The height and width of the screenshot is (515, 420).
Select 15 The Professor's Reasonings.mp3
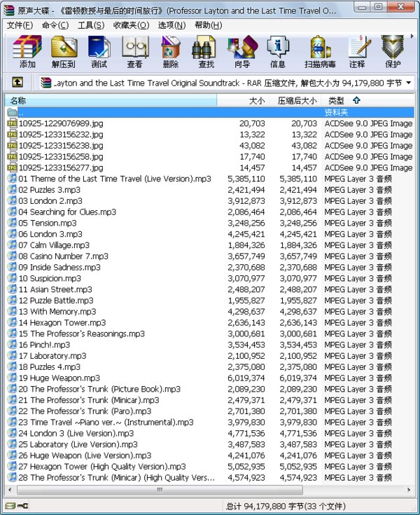pos(210,334)
